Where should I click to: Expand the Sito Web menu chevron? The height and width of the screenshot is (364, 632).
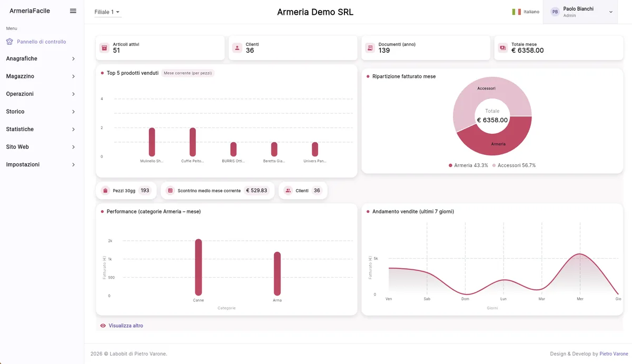coord(73,147)
